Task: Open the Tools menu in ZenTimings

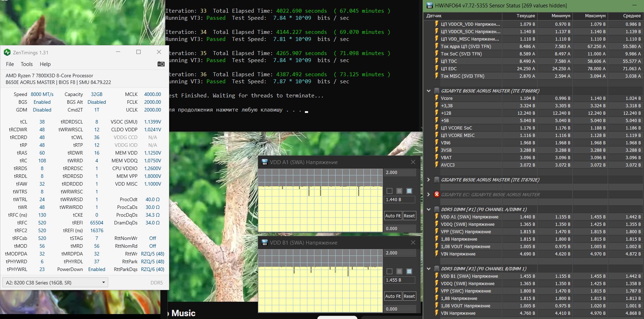Action: pyautogui.click(x=27, y=64)
